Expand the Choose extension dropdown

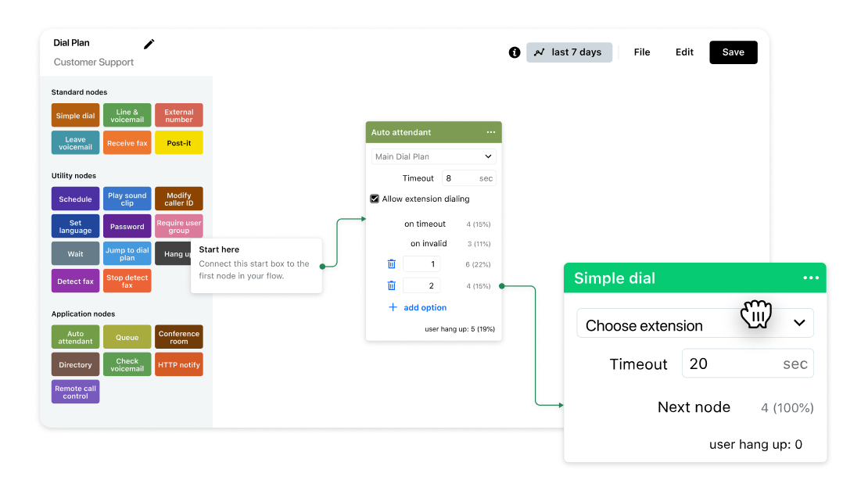(x=799, y=323)
